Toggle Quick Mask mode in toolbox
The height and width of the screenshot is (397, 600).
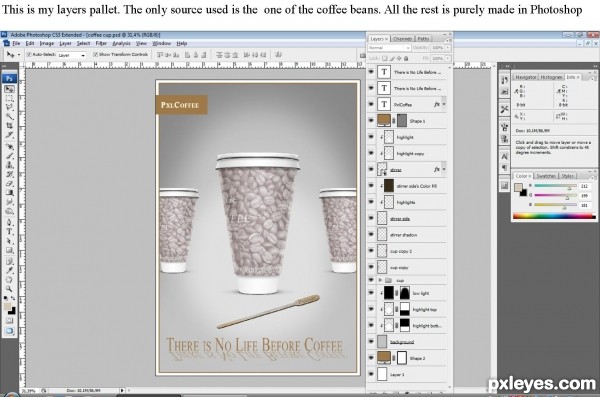pos(10,321)
